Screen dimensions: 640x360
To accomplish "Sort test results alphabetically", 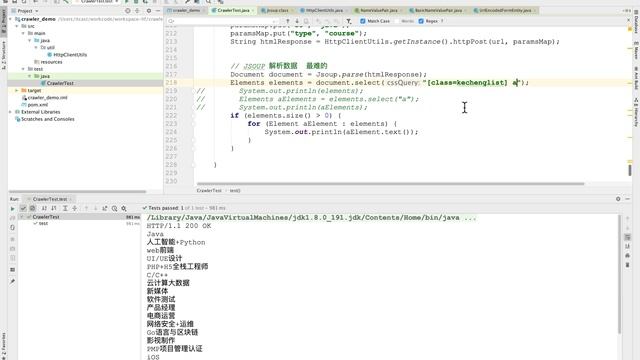I will click(44, 209).
